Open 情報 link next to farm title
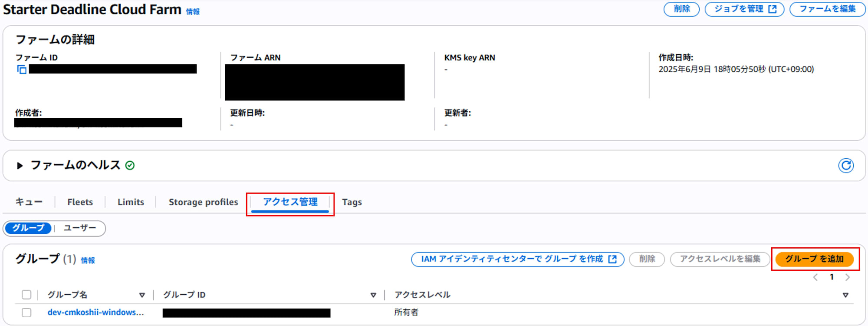This screenshot has width=868, height=326. click(193, 12)
